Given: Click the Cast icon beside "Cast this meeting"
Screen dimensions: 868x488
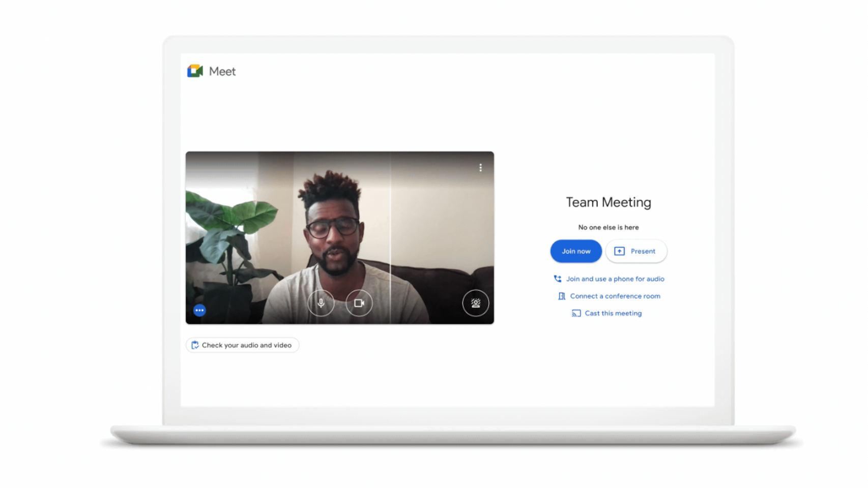Looking at the screenshot, I should pos(575,313).
